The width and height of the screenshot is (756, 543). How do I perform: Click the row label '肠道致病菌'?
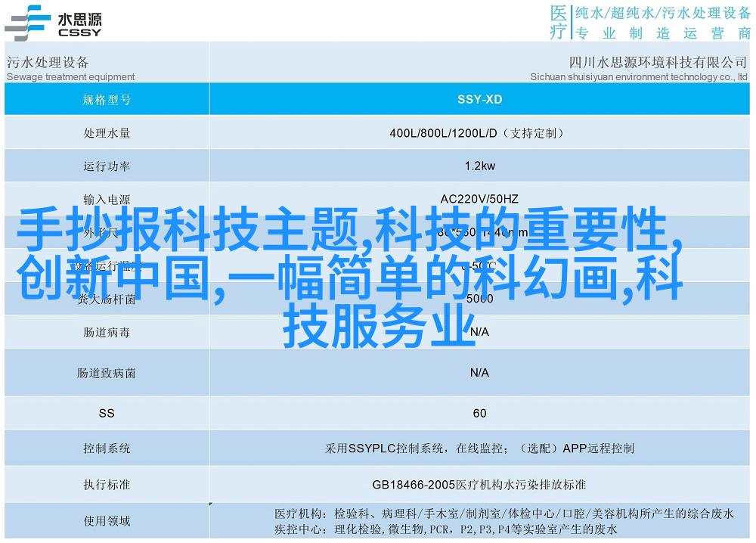click(x=107, y=373)
